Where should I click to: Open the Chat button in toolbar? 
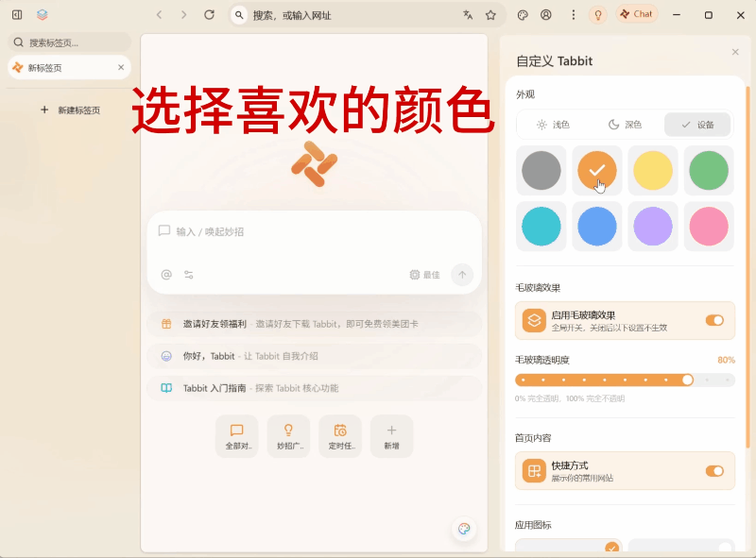pyautogui.click(x=636, y=14)
